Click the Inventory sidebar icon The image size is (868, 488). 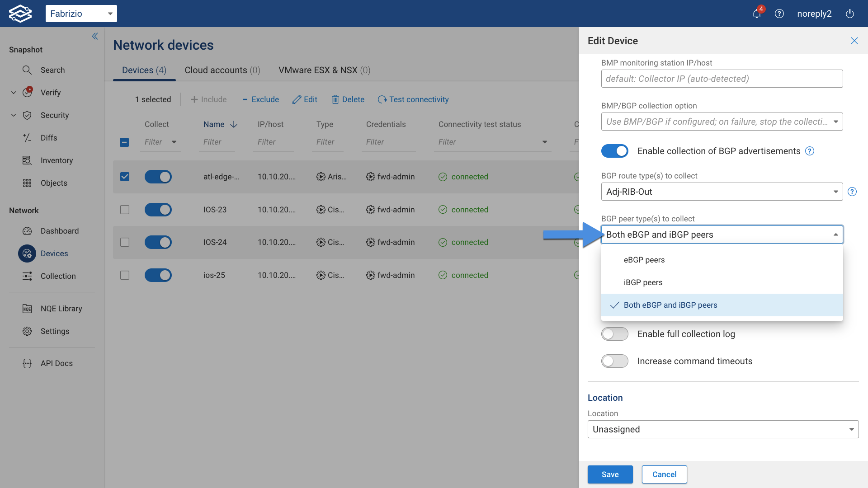[27, 160]
